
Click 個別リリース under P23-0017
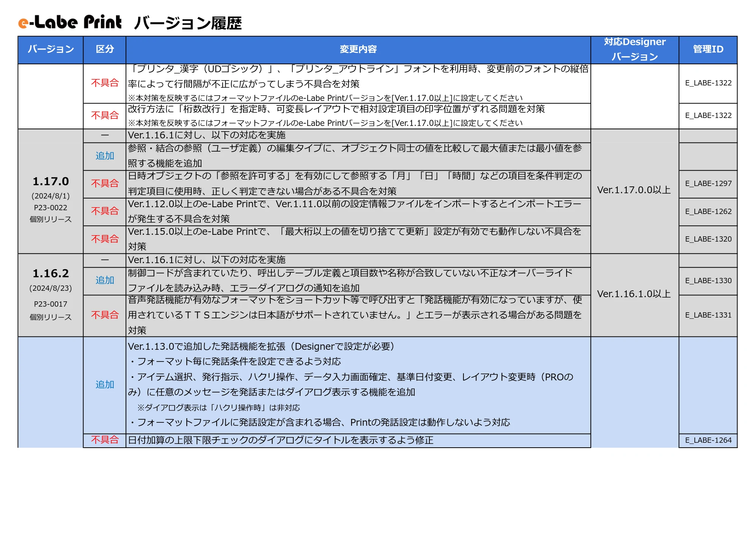(x=51, y=317)
